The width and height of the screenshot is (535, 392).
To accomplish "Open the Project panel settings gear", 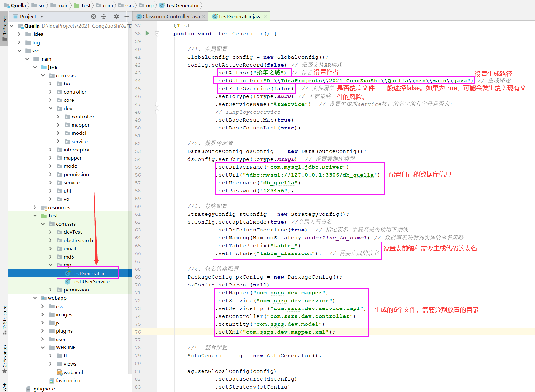I will pos(116,16).
